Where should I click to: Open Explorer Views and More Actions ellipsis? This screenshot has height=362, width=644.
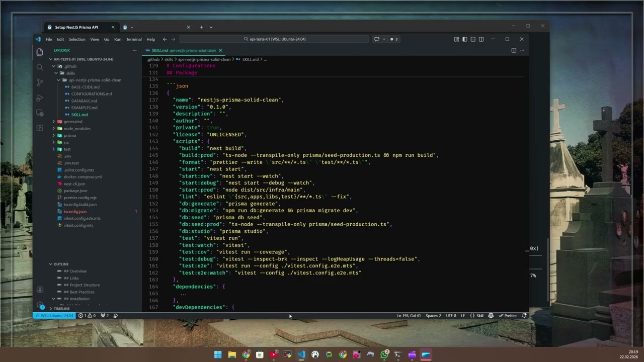click(134, 50)
